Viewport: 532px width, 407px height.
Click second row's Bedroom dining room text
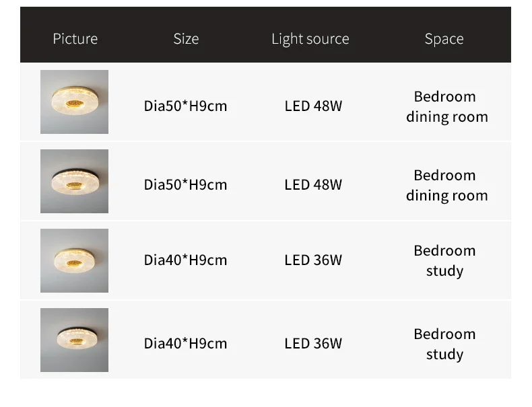pyautogui.click(x=446, y=185)
